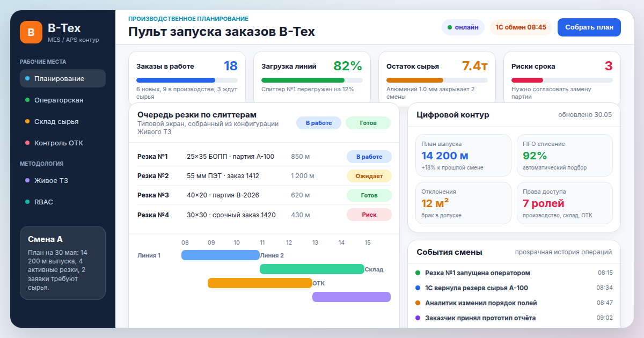Click the orange B-Tex logo icon

(31, 32)
